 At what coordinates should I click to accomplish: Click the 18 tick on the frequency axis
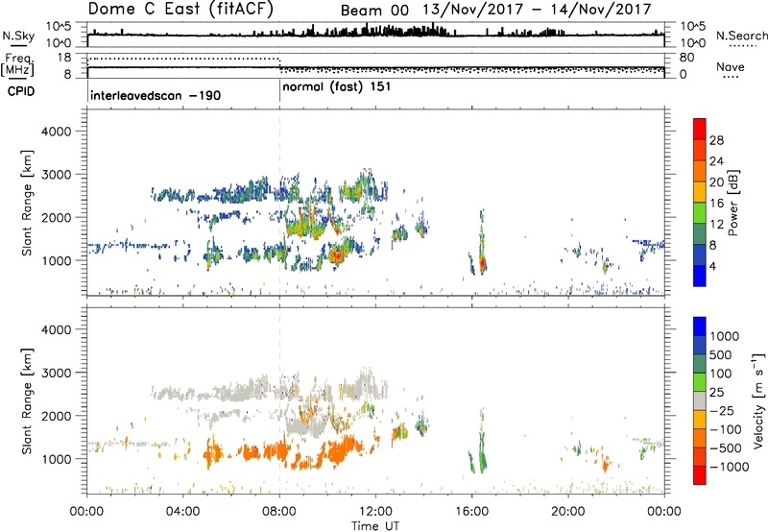pyautogui.click(x=64, y=58)
